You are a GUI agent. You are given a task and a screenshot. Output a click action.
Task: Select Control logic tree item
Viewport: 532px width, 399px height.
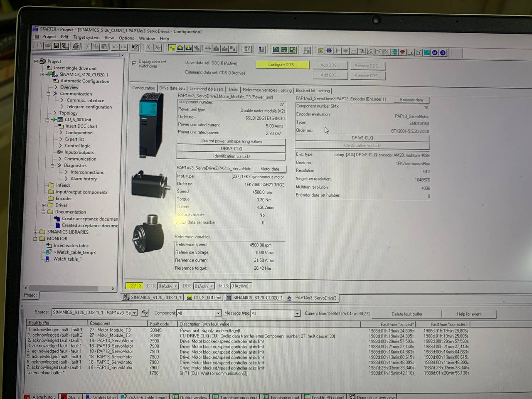click(77, 145)
